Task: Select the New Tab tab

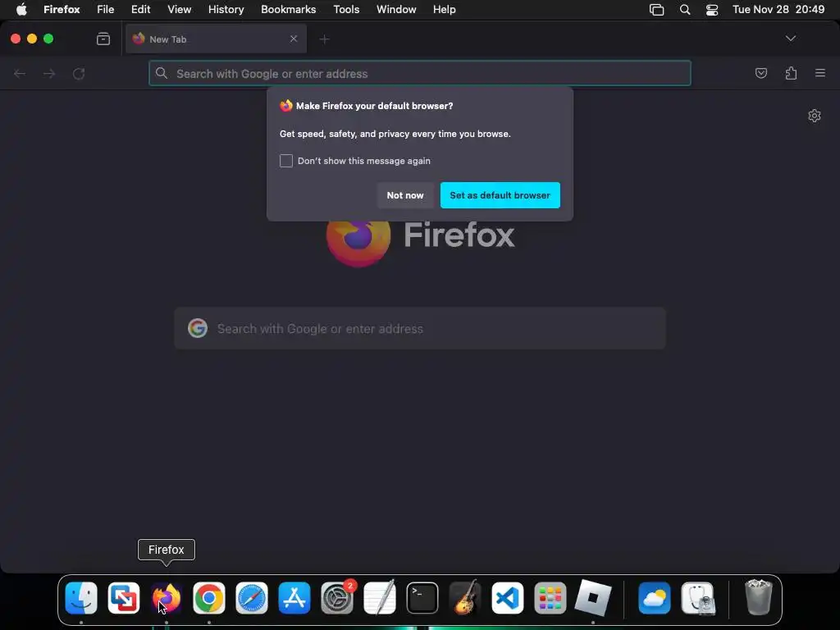Action: click(216, 39)
